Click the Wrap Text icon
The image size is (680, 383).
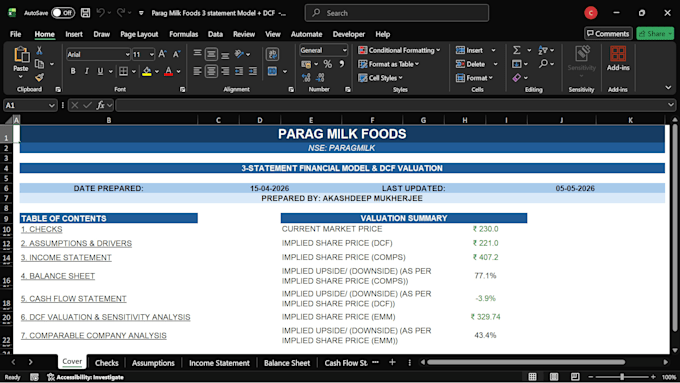pos(272,54)
